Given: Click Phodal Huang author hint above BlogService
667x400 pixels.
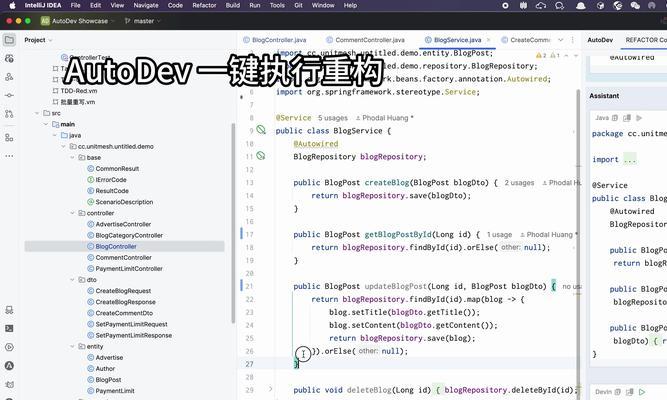Looking at the screenshot, I should [385, 118].
